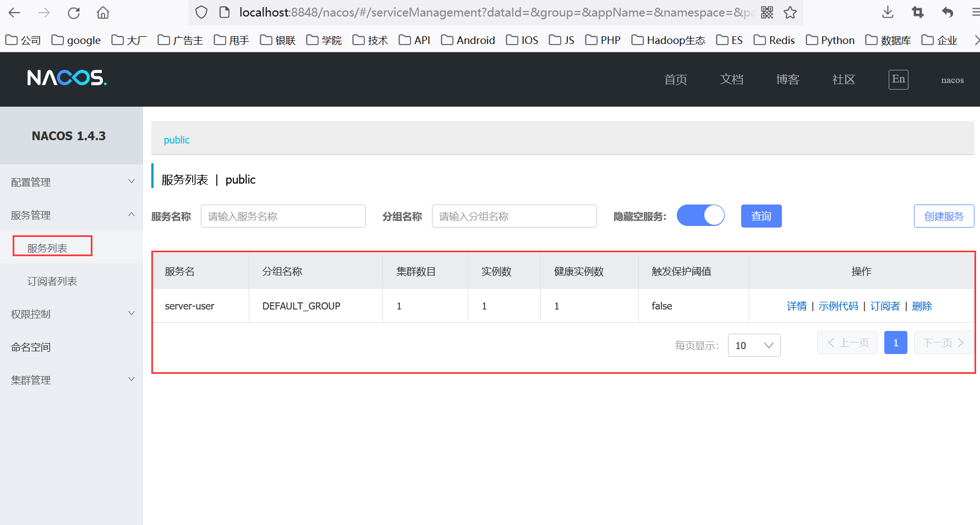Collapse the 服务管理 sidebar menu
This screenshot has height=525, width=980.
71,215
